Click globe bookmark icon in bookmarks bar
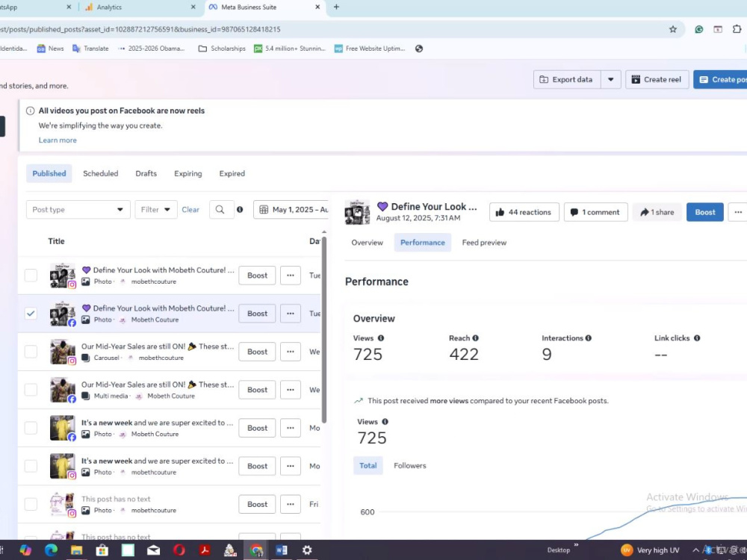The image size is (747, 560). pos(419,49)
